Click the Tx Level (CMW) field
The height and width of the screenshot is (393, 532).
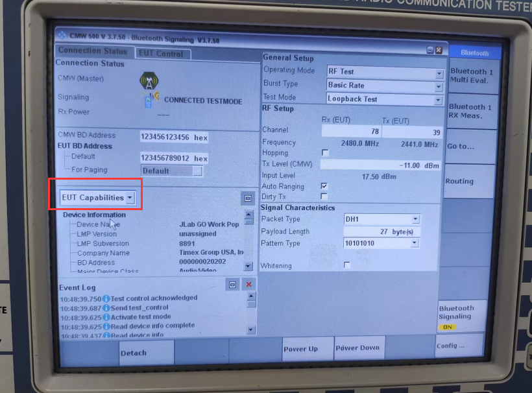380,165
